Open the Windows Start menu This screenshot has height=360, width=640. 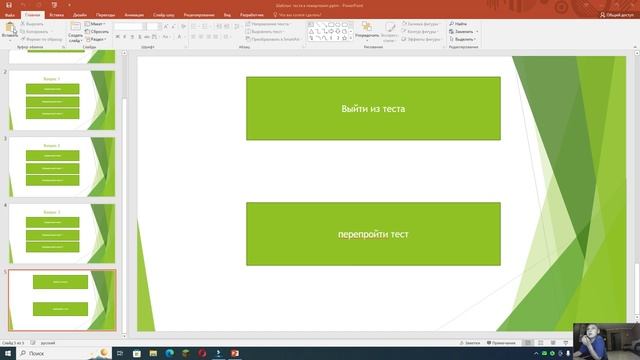pos(8,353)
